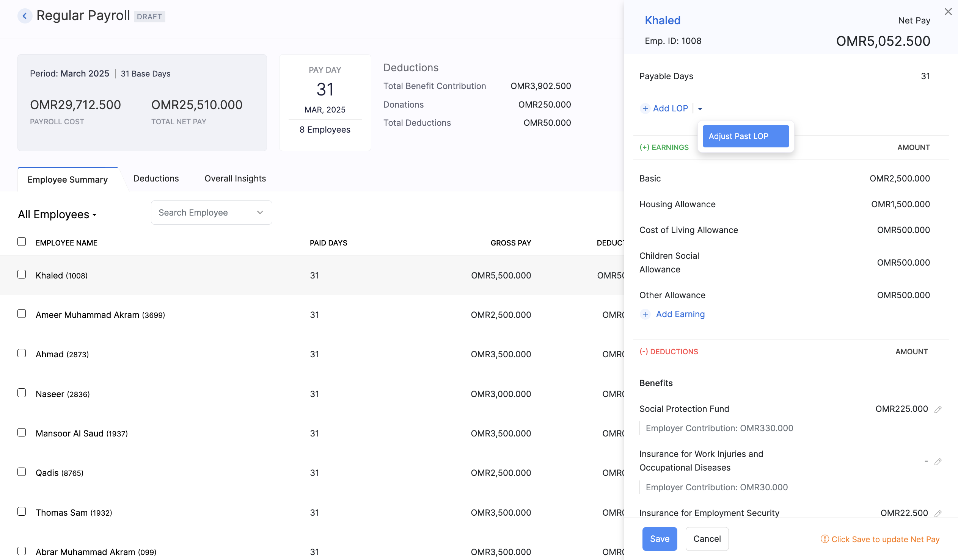The height and width of the screenshot is (560, 958).
Task: Check the select-all checkbox in table header
Action: [x=22, y=241]
